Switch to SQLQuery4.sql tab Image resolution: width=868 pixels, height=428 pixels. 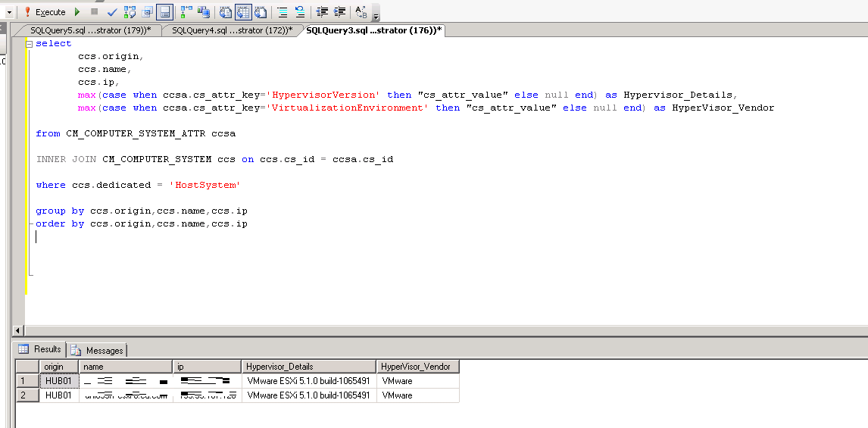pyautogui.click(x=233, y=30)
